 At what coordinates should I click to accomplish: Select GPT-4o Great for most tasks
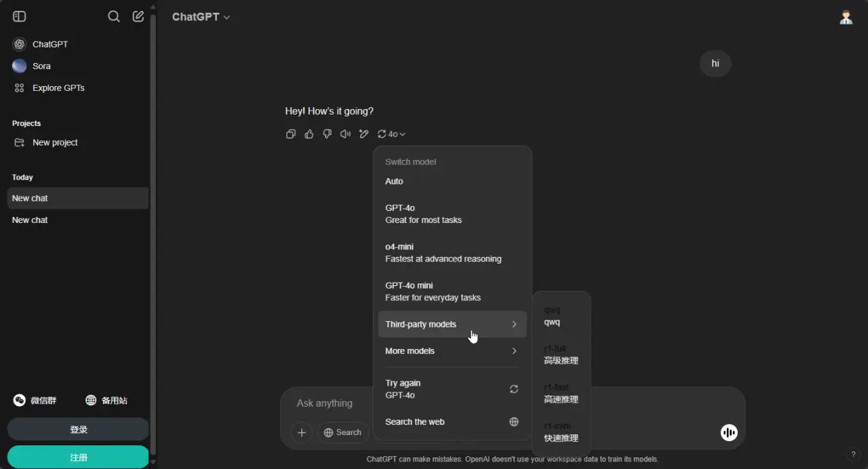(x=452, y=214)
